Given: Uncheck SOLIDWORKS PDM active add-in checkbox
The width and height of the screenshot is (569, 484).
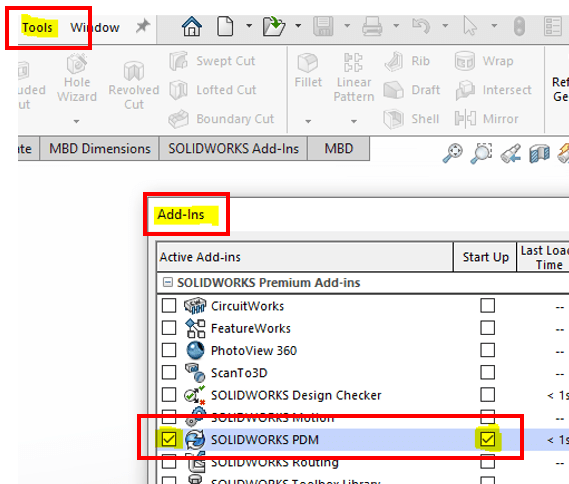Looking at the screenshot, I should 169,439.
